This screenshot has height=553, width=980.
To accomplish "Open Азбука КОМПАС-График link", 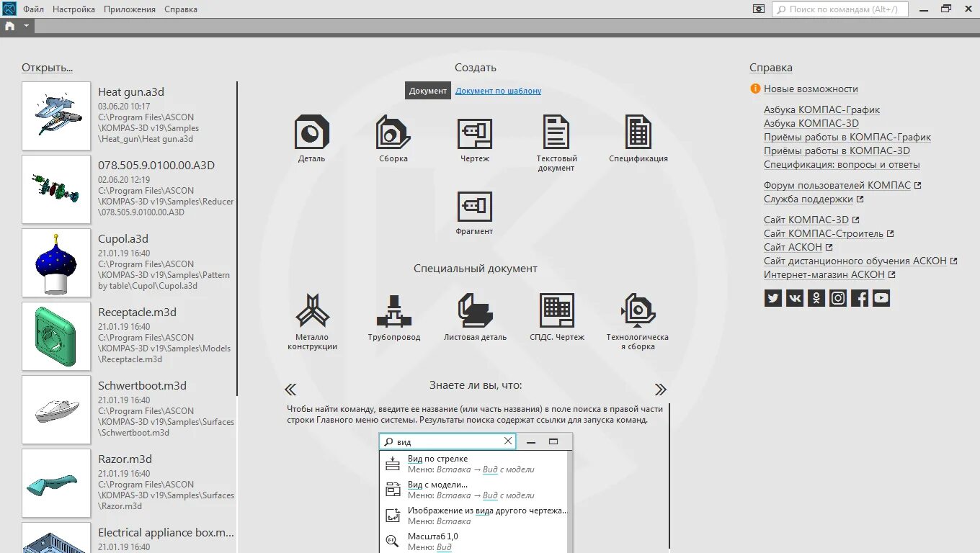I will pos(821,109).
